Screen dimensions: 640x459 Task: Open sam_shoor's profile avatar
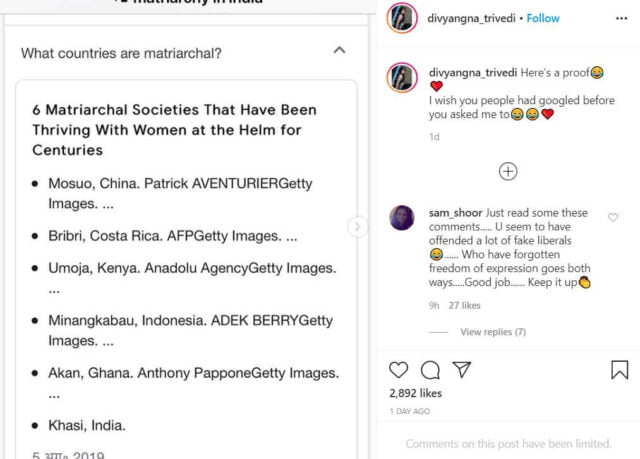(x=402, y=218)
